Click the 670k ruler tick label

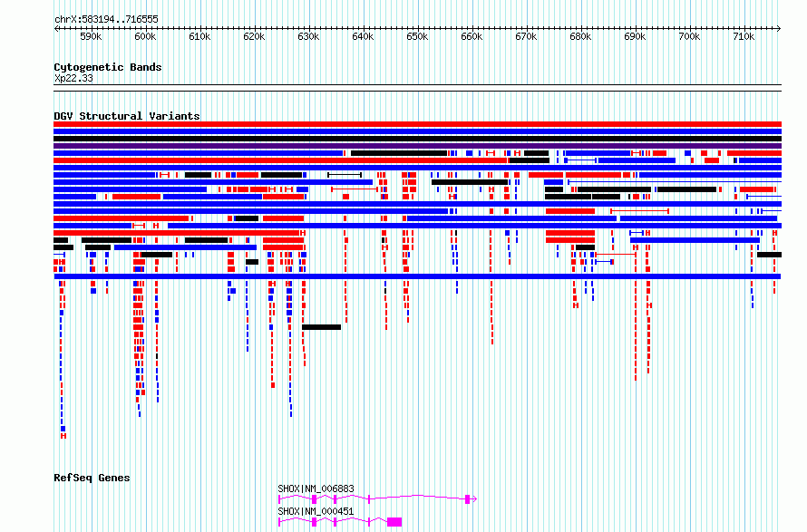click(526, 36)
